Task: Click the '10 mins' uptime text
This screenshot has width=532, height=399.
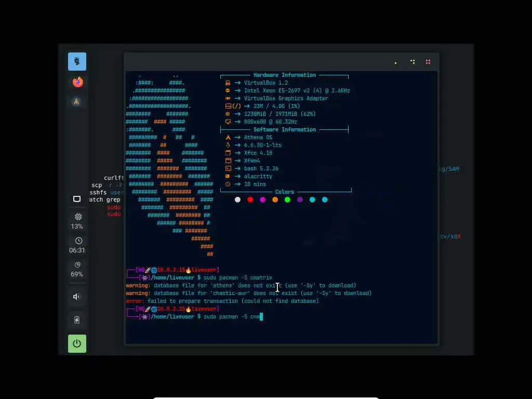Action: click(255, 184)
